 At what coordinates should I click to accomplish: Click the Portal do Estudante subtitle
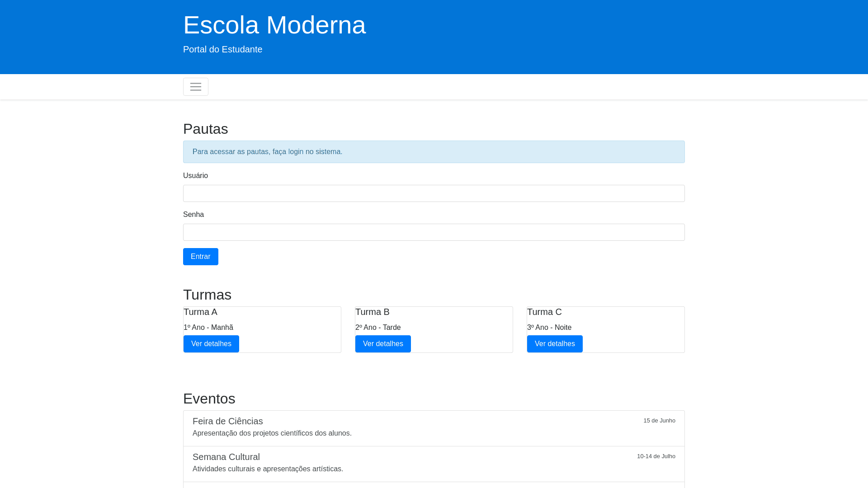222,49
